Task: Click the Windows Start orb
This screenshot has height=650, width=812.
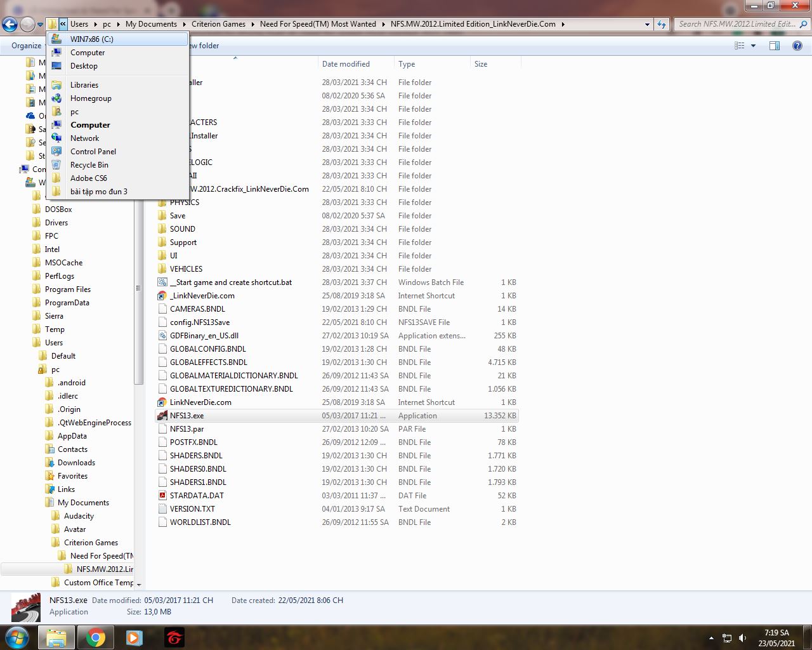Action: click(x=17, y=637)
